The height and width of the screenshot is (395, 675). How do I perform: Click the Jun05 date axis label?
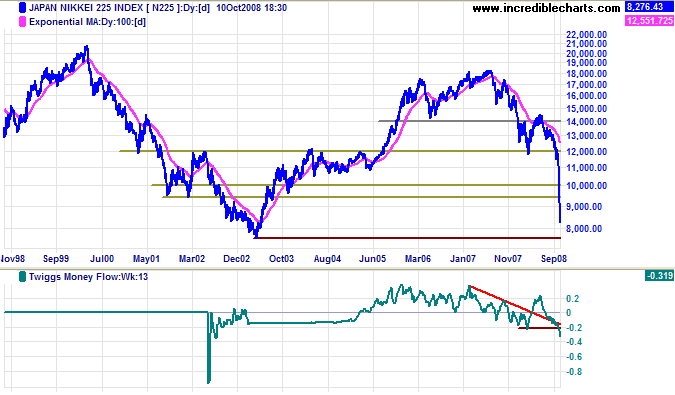point(372,259)
